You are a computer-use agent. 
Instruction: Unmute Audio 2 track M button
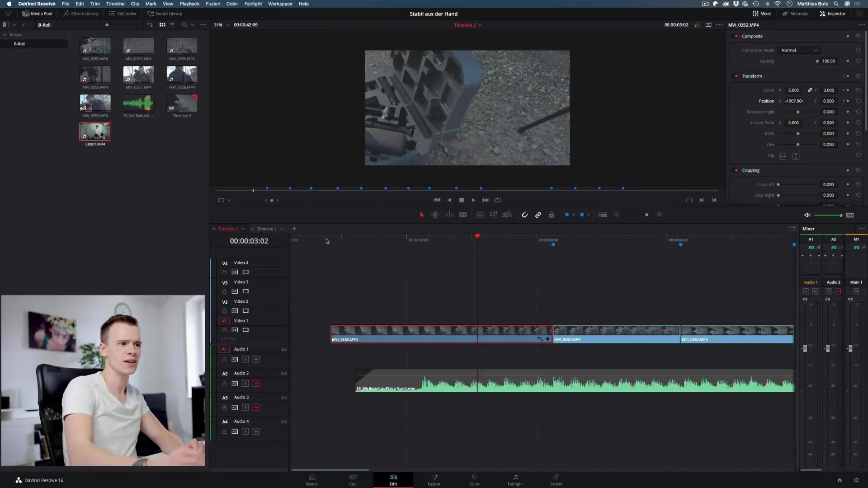click(x=256, y=384)
